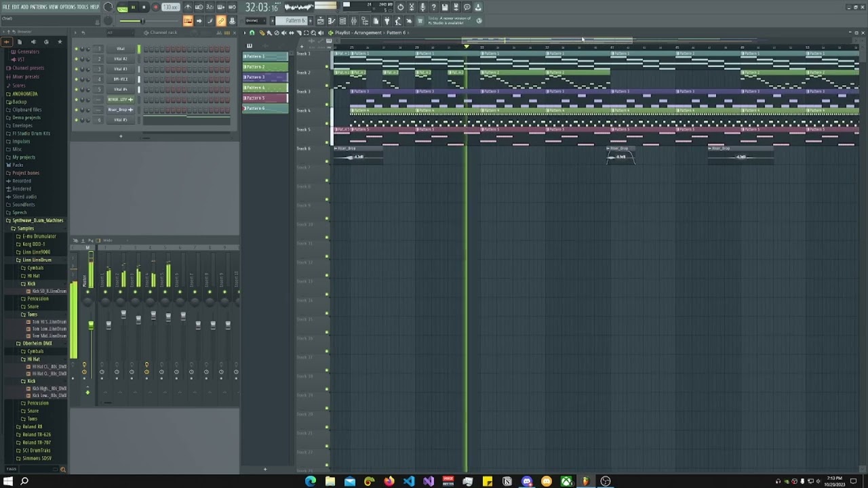Viewport: 868px width, 488px height.
Task: Expand the ANDROMEDA folder in browser
Action: coord(24,94)
